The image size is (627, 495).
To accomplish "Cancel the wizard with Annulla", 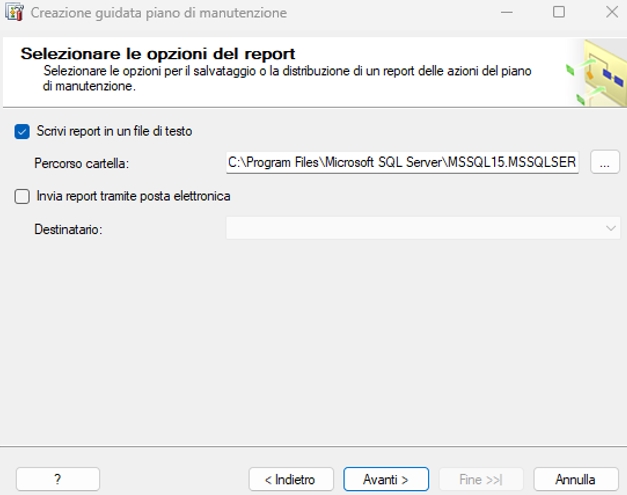I will (576, 479).
